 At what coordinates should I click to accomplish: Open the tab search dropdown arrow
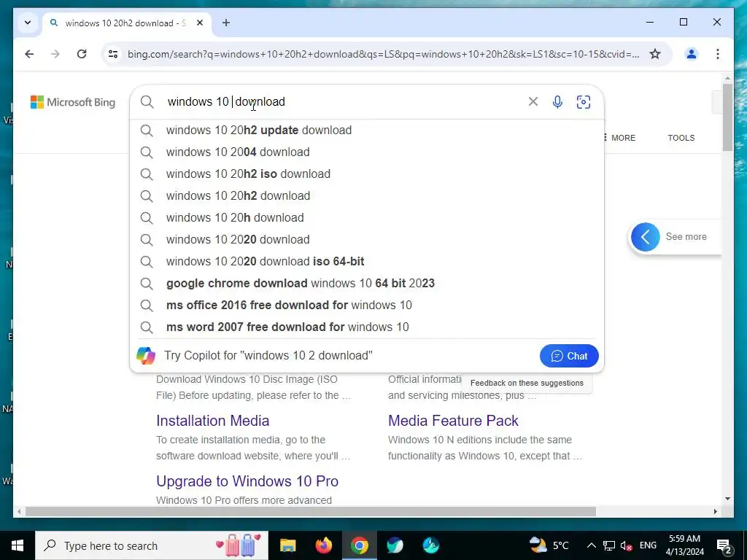(x=28, y=23)
